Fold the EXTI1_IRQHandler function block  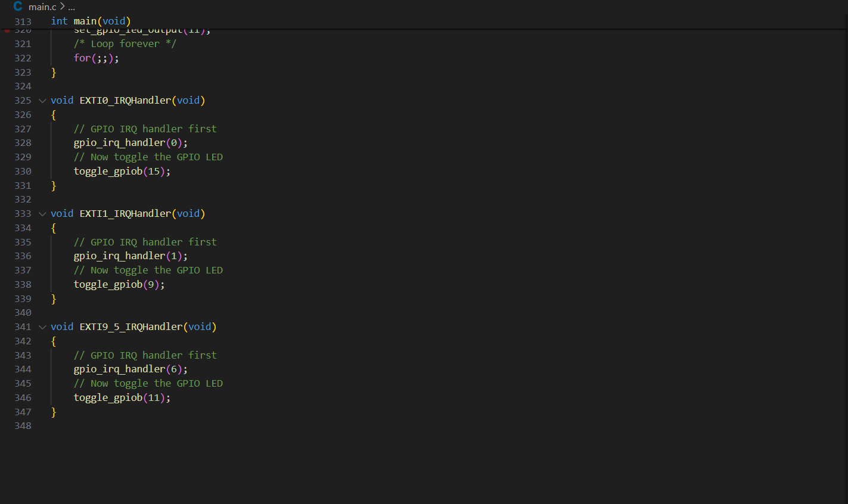[42, 214]
